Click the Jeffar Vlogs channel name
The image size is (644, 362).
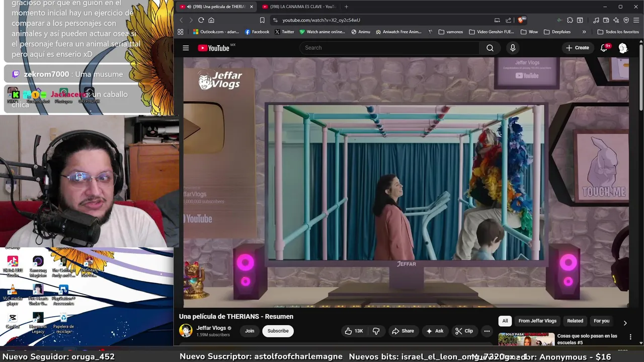(x=211, y=328)
